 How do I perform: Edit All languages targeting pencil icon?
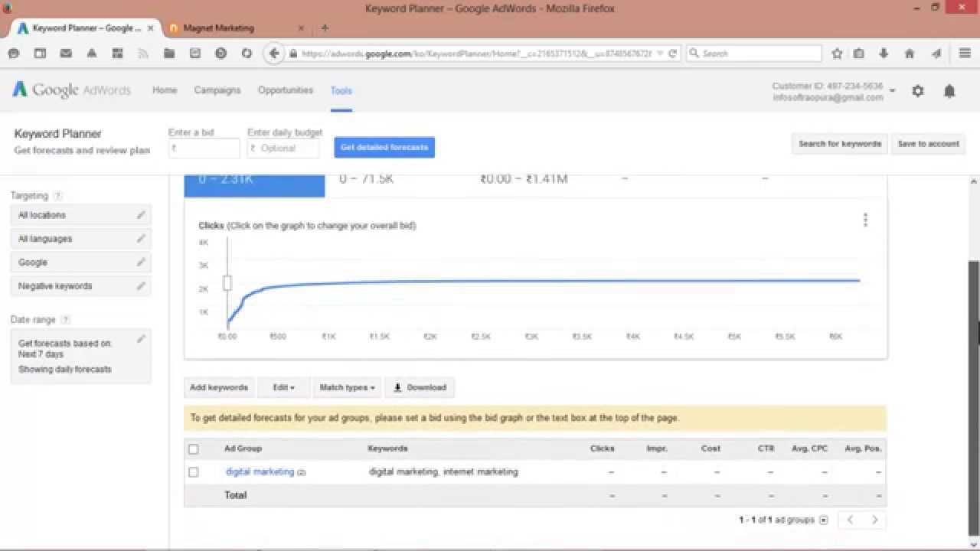click(x=141, y=239)
